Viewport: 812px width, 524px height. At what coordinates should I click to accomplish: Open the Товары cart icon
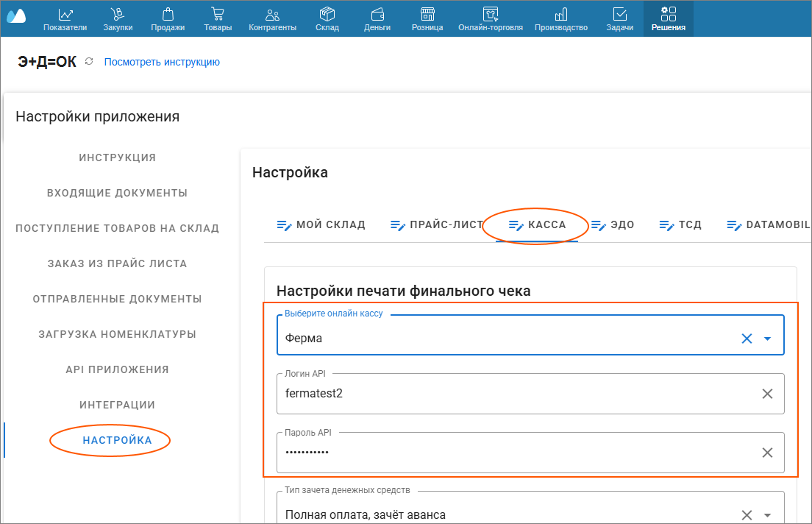pos(218,14)
